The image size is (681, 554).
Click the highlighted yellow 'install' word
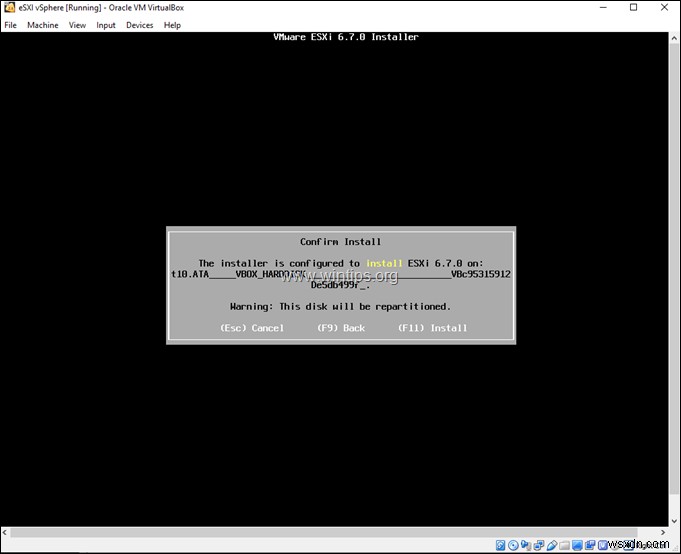click(384, 263)
